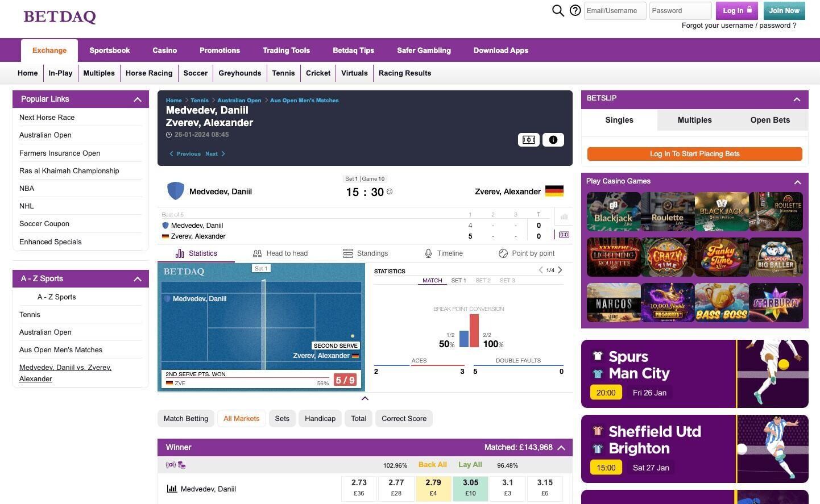820x504 pixels.
Task: Click Forgot your username / password link
Action: 739,26
